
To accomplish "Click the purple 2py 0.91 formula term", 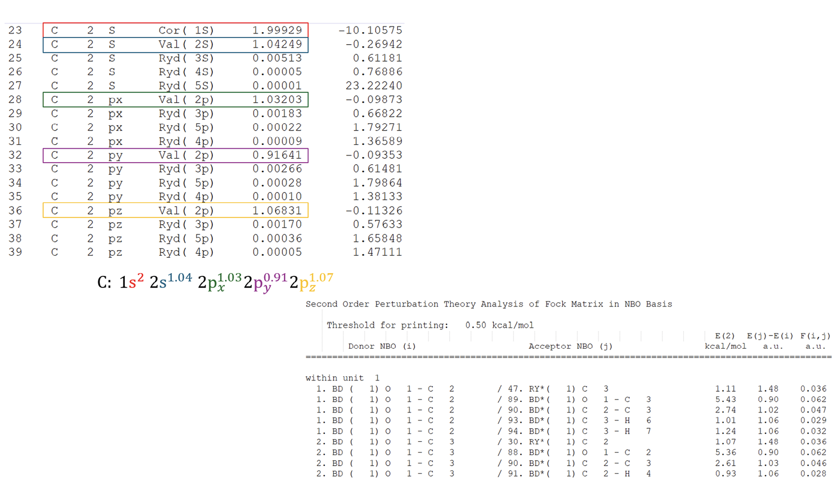I will tap(265, 282).
